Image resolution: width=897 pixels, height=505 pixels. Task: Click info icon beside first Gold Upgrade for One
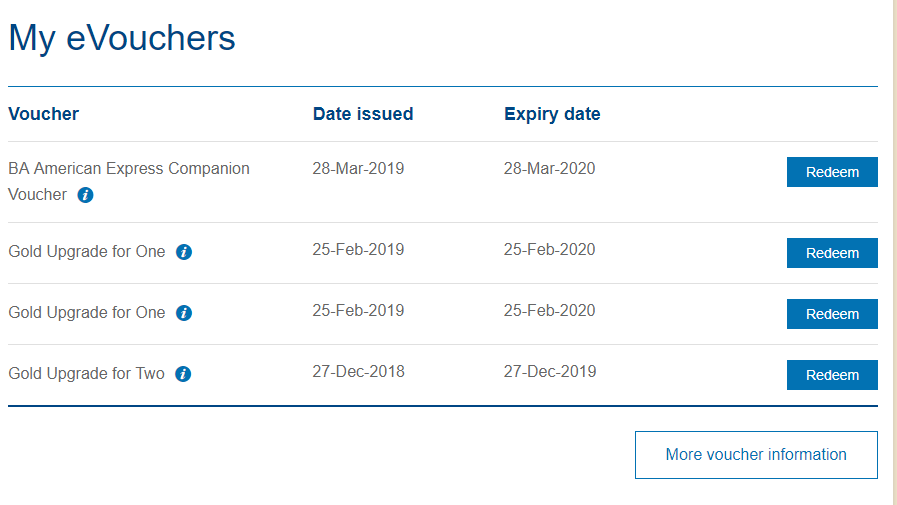(x=184, y=252)
